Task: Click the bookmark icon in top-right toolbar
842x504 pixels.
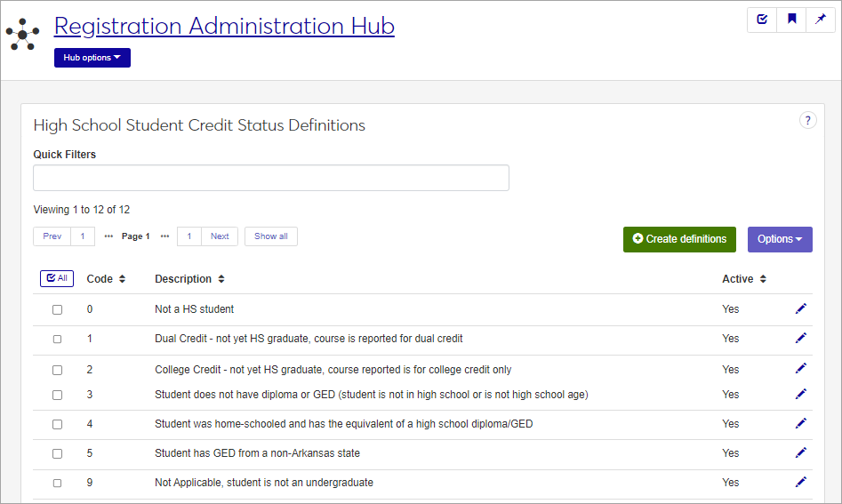Action: tap(791, 20)
